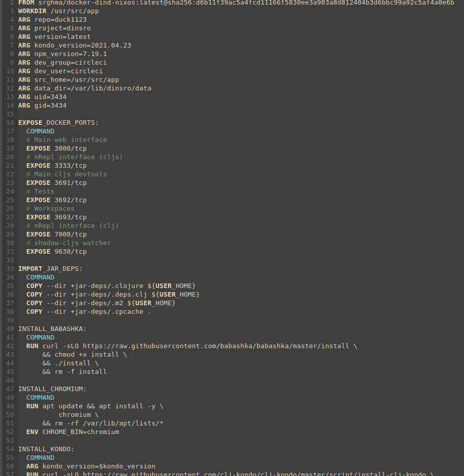
Task: Click the '# Workspaces' comment
Action: [x=50, y=209]
